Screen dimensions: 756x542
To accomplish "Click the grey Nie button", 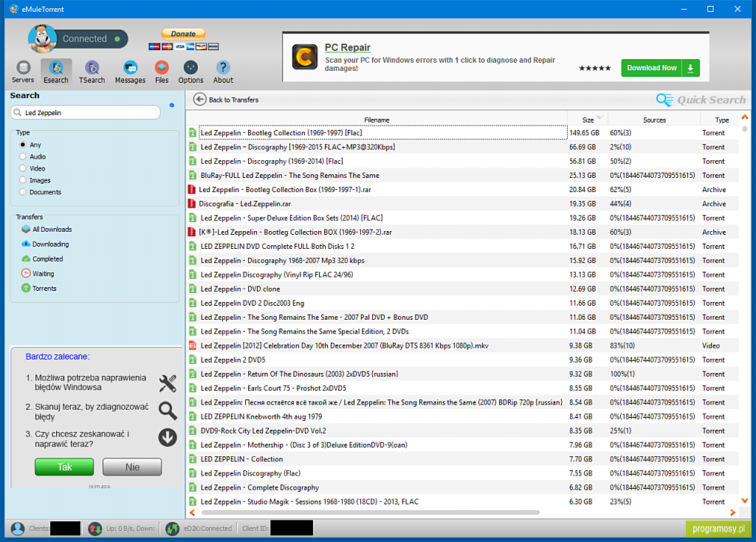I will coord(132,467).
